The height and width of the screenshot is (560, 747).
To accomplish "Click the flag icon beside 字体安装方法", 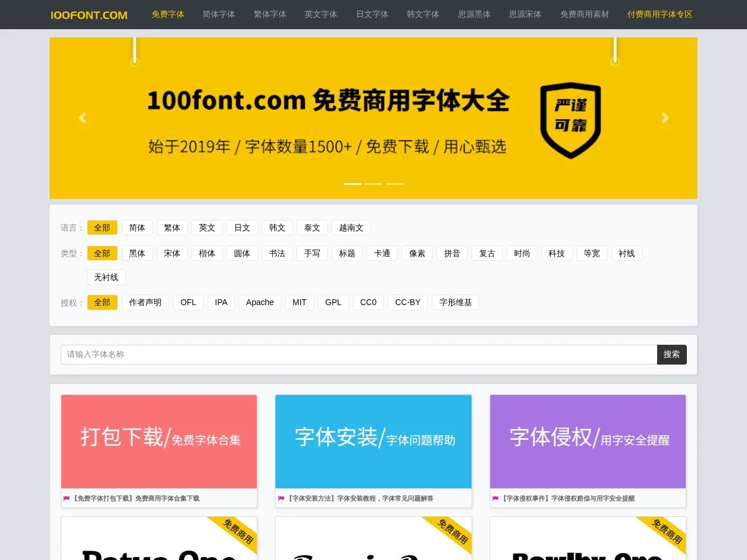I will coord(281,498).
